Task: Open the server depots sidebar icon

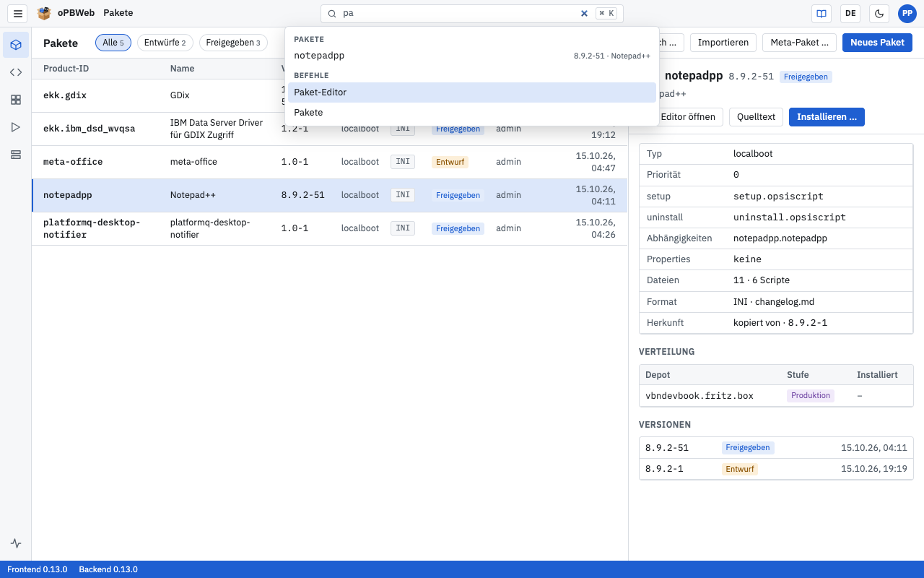Action: 16,155
